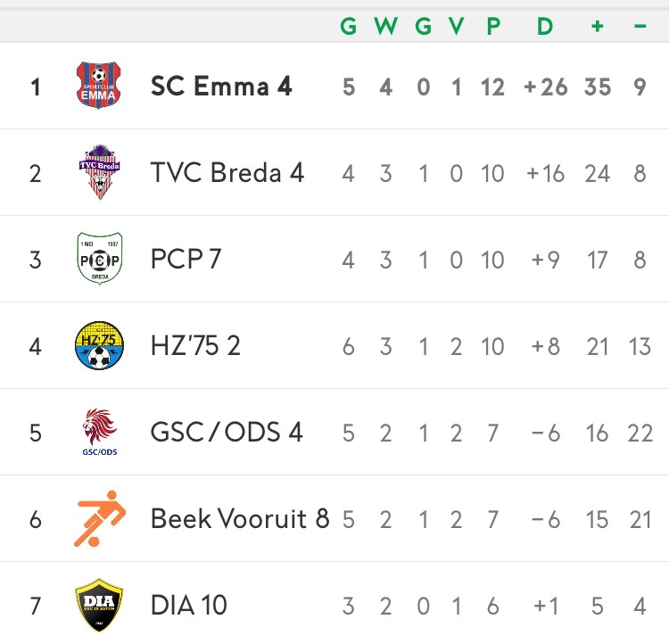669x644 pixels.
Task: Click the HZ'75 yellow-blue logo
Action: 99,345
